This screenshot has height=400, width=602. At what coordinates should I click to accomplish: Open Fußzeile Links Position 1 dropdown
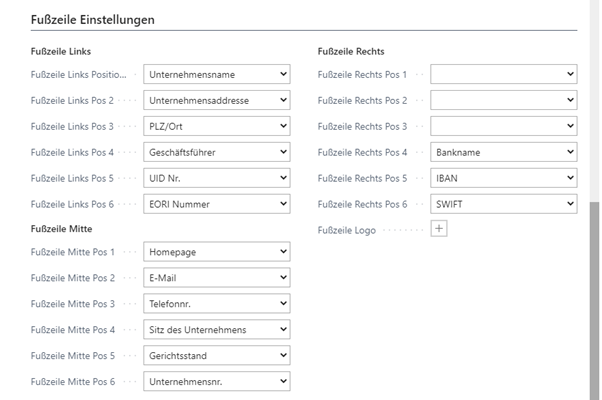tap(217, 74)
